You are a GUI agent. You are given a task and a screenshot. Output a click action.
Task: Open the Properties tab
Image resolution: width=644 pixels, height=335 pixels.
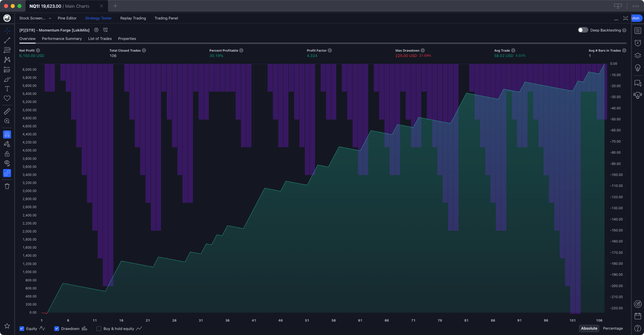tap(127, 39)
